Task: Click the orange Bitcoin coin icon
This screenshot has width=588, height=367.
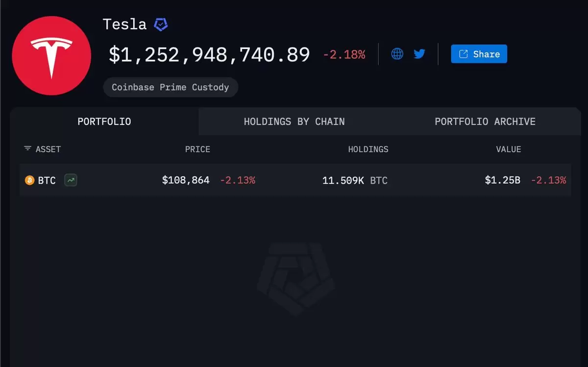Action: (x=29, y=180)
